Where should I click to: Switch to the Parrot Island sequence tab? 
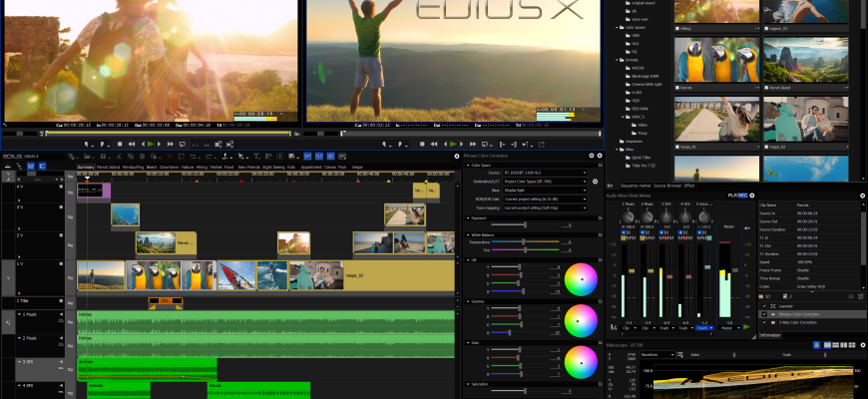coord(108,167)
